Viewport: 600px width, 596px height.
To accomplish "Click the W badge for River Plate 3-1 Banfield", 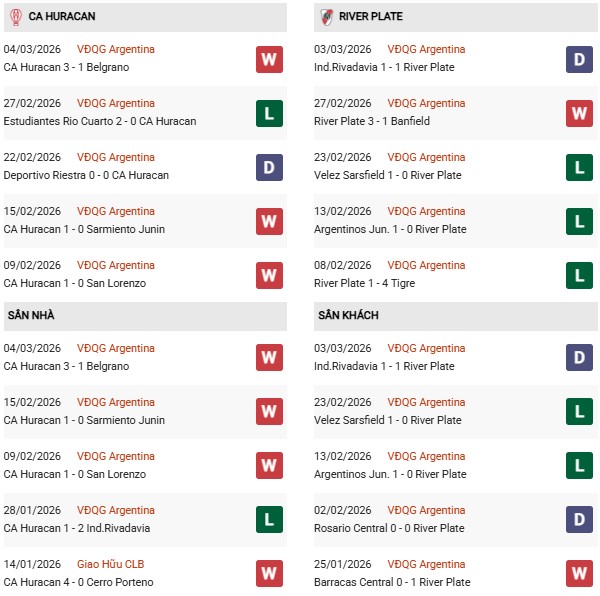I will tap(580, 113).
